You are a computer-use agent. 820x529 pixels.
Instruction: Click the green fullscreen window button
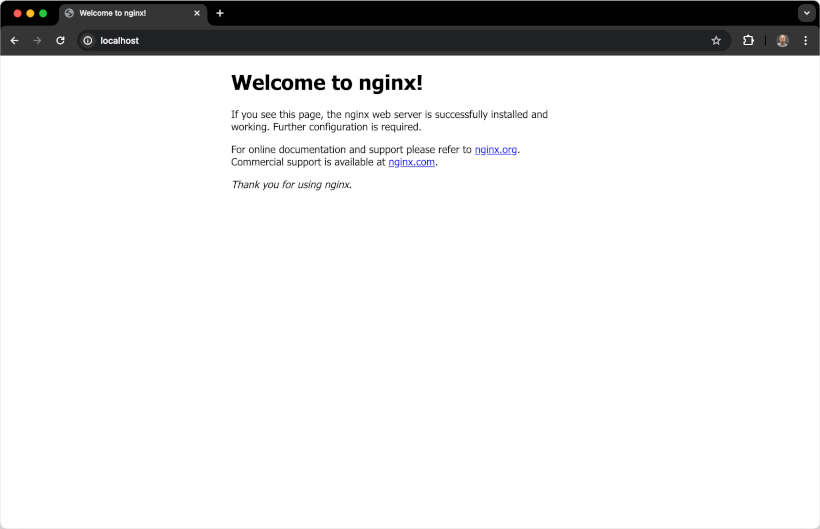coord(43,14)
